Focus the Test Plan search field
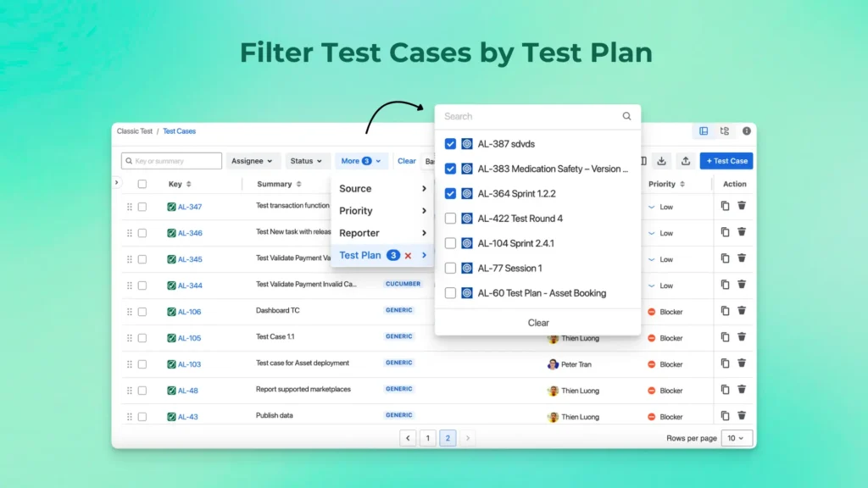Viewport: 868px width, 488px height. coord(531,116)
